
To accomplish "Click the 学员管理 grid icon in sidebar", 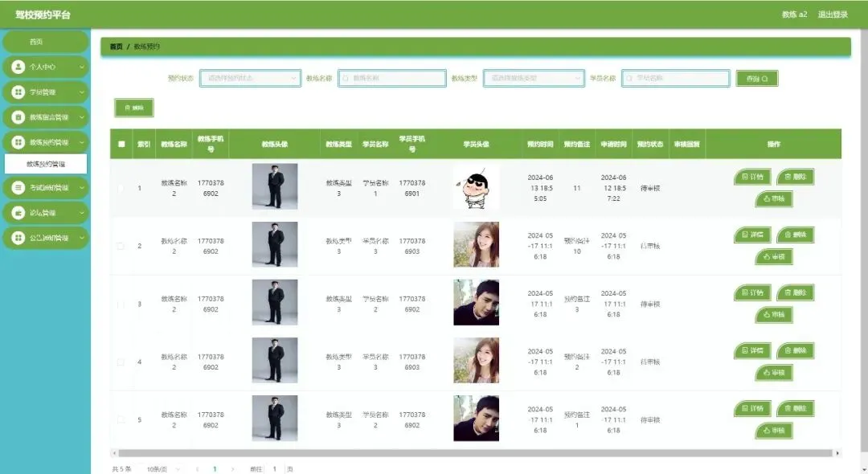I will pos(18,92).
